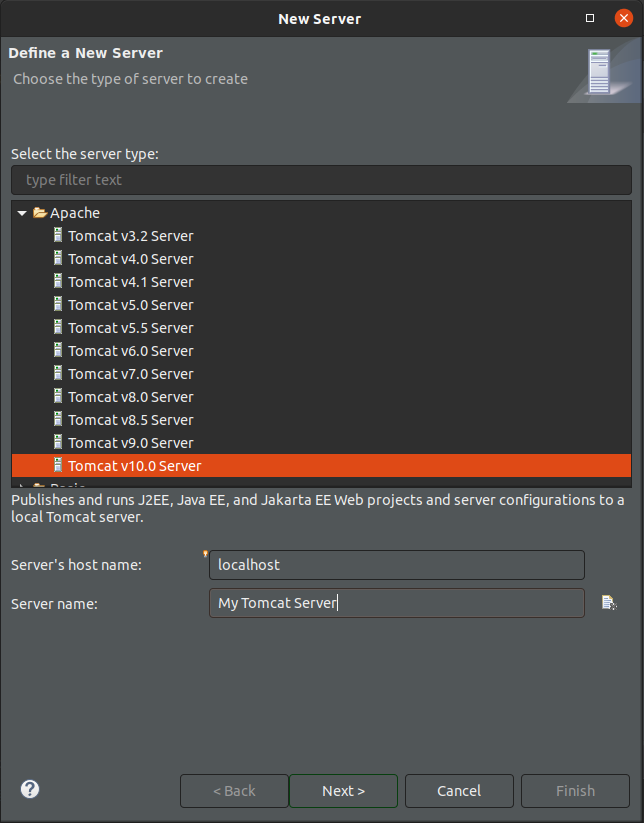Select Tomcat v8.5 Server entry
This screenshot has height=823, width=644.
click(x=130, y=420)
